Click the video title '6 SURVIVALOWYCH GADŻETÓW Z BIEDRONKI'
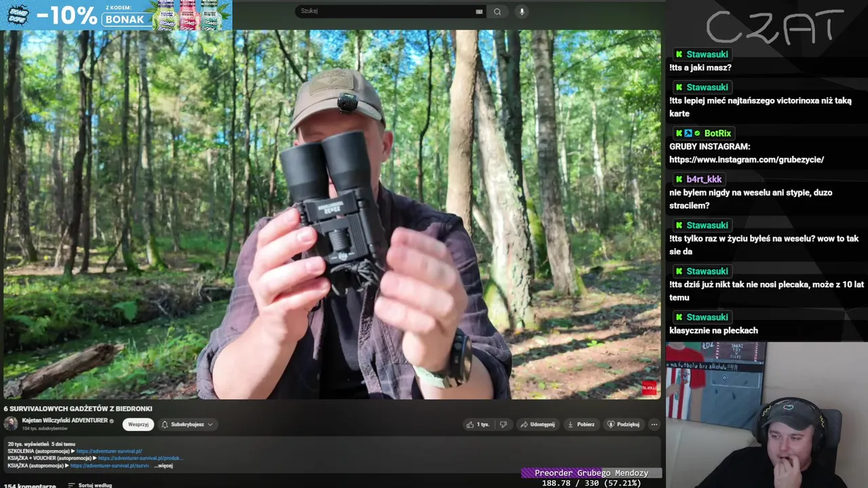This screenshot has height=488, width=868. (x=78, y=409)
